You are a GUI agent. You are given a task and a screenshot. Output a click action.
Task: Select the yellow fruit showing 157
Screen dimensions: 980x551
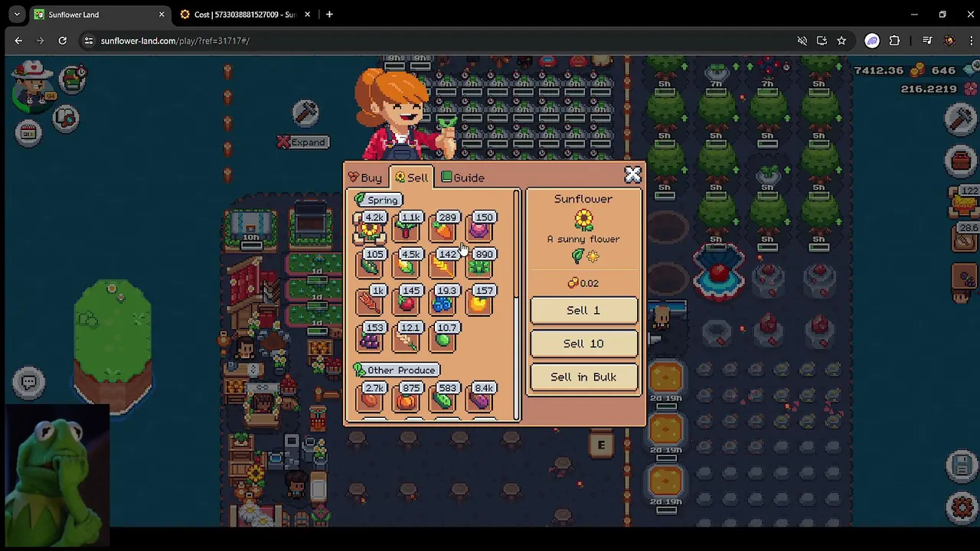[481, 302]
